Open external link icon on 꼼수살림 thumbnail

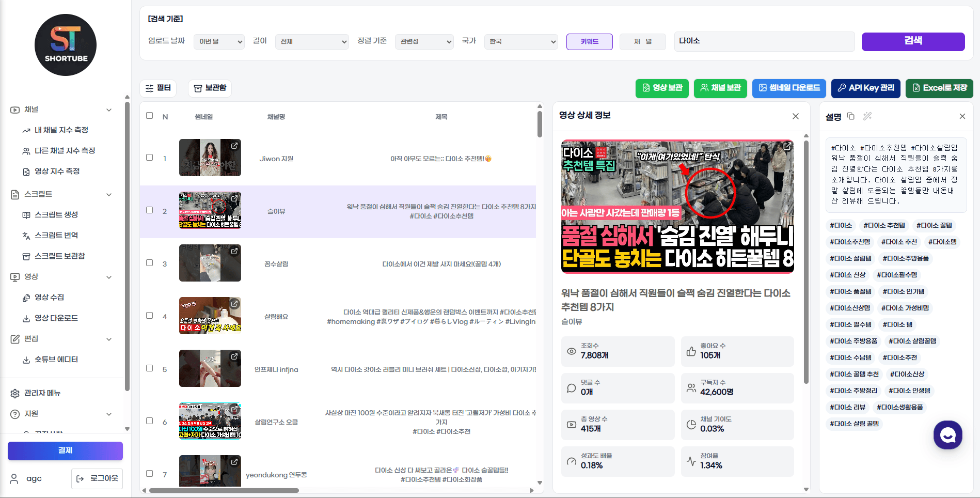point(234,251)
